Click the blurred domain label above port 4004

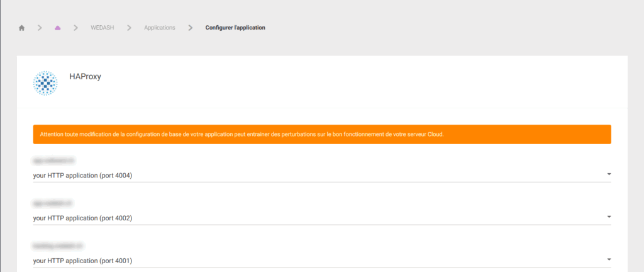tap(54, 161)
